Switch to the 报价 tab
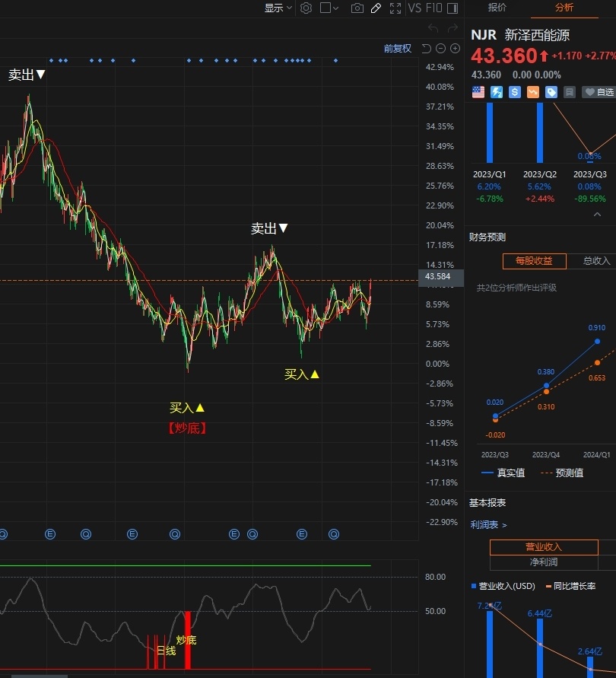This screenshot has width=616, height=678. [x=497, y=8]
